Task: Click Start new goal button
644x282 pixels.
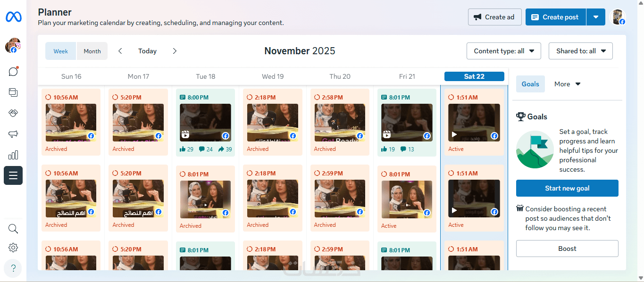Action: tap(567, 188)
